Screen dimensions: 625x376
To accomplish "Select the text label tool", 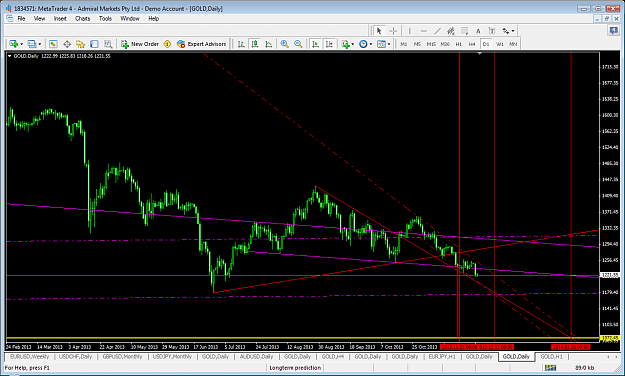I will [x=492, y=31].
